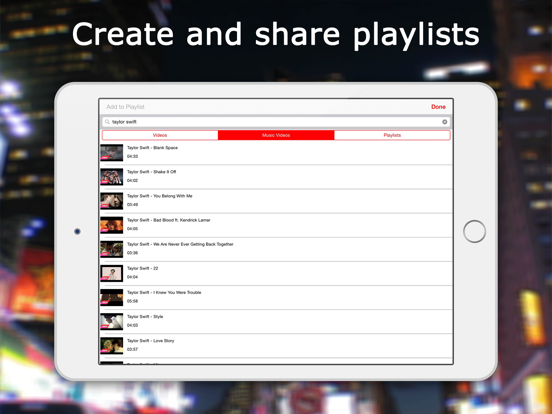552x414 pixels.
Task: Select 'I Knew You Were Trouble' title
Action: click(x=177, y=293)
